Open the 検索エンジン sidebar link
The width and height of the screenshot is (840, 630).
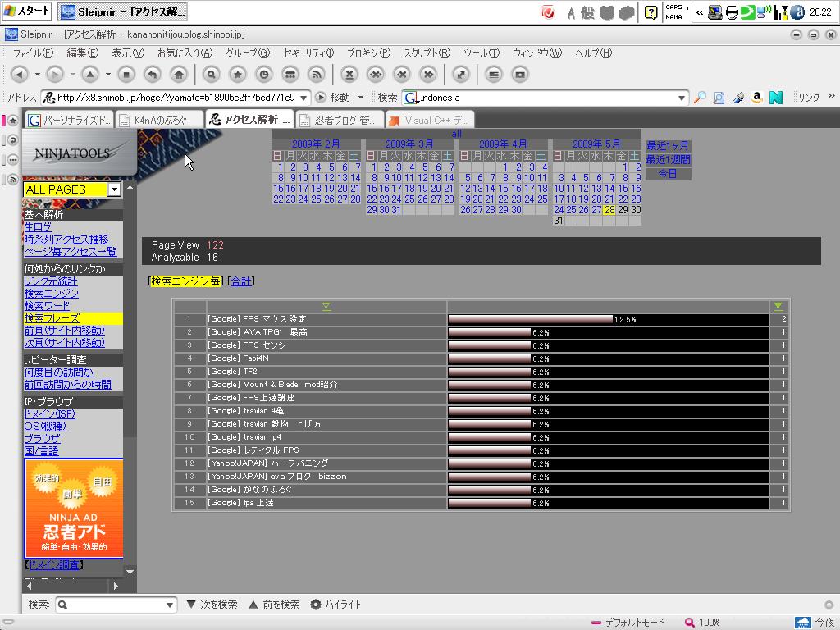click(51, 294)
